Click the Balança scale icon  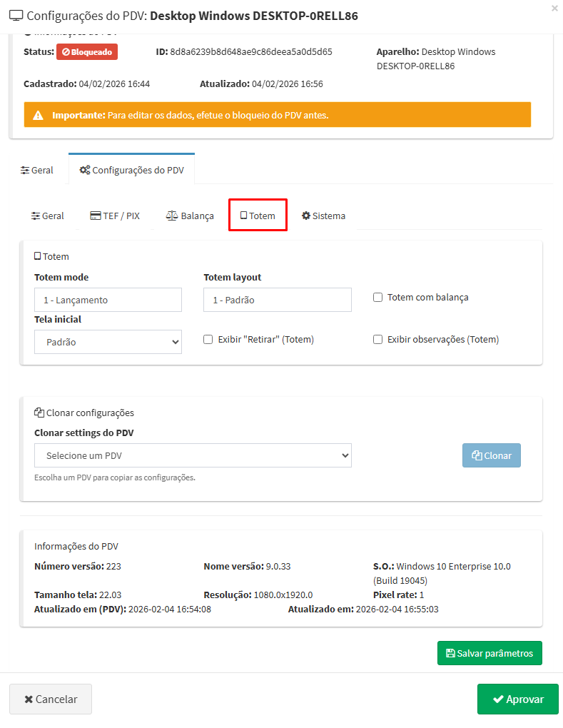pyautogui.click(x=171, y=216)
